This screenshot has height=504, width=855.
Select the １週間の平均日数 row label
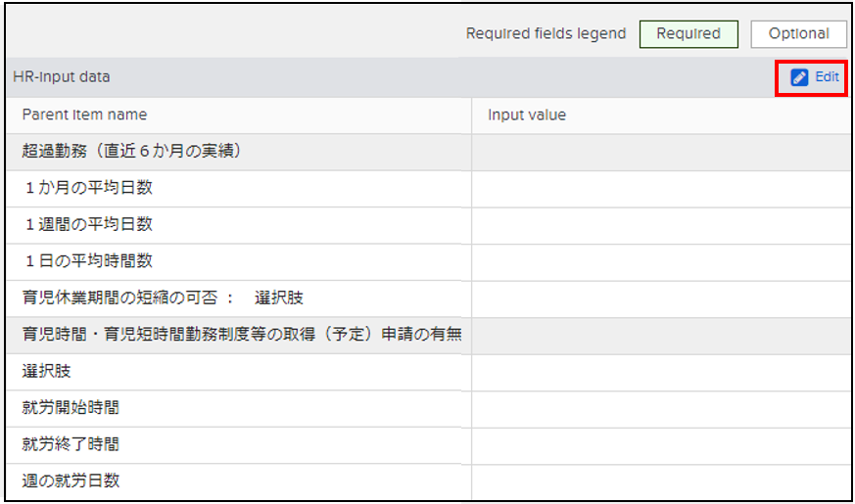88,224
